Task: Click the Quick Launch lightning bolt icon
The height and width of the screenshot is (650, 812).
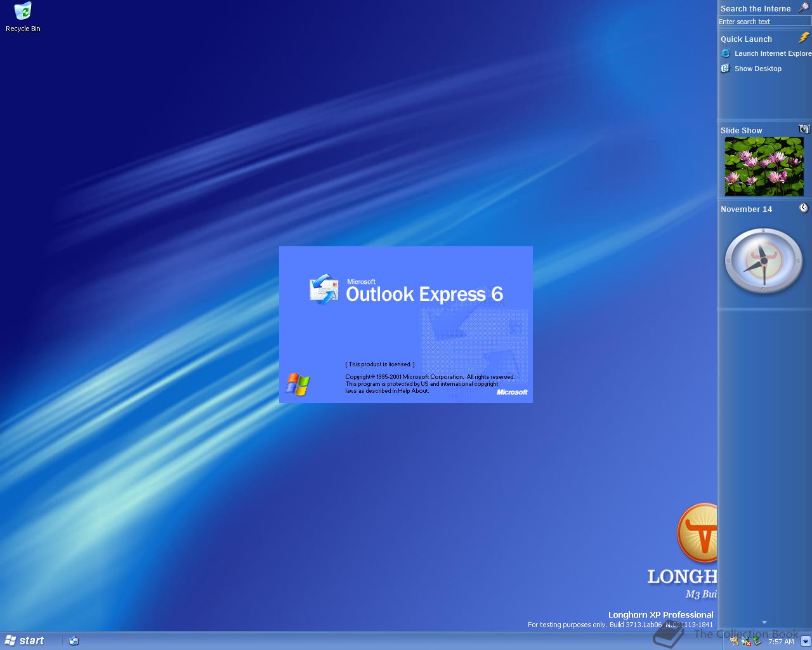Action: point(803,37)
